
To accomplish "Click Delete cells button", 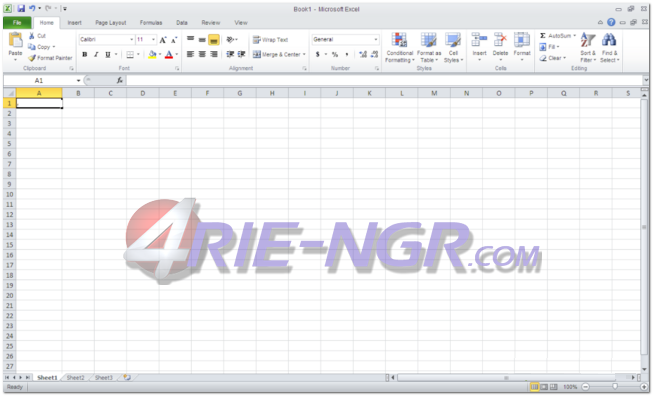I will point(500,47).
